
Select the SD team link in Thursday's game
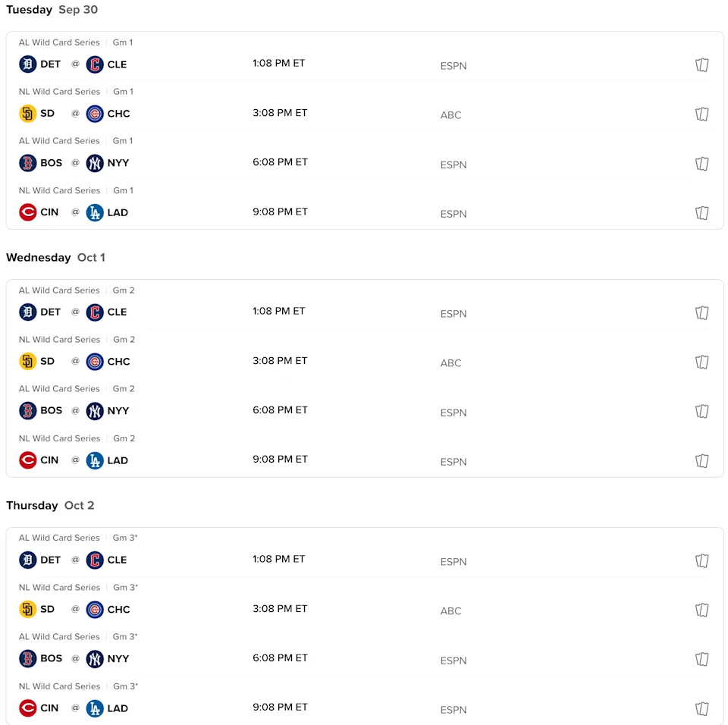coord(47,610)
